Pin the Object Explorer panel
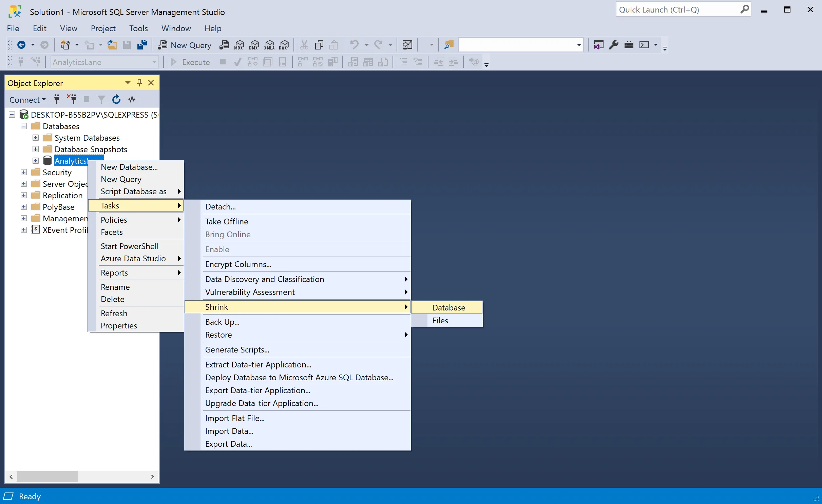The width and height of the screenshot is (822, 504). 139,83
